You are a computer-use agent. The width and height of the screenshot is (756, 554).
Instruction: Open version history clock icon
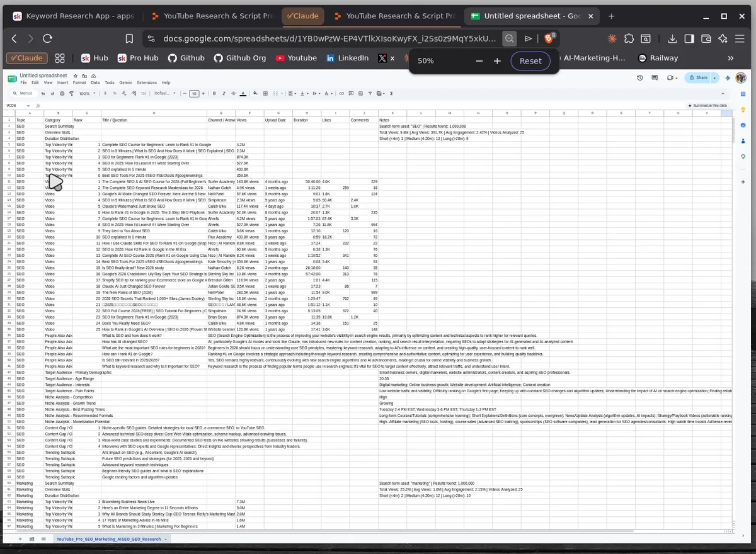640,77
